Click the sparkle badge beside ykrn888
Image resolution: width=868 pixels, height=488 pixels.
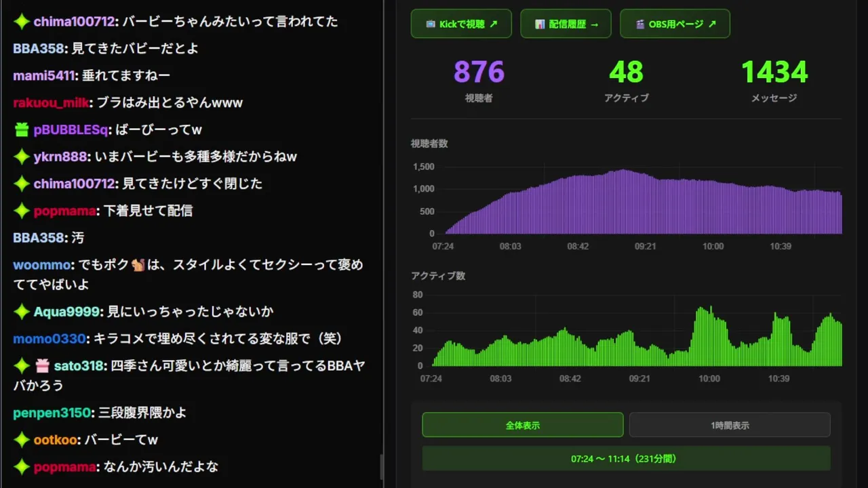pyautogui.click(x=22, y=157)
